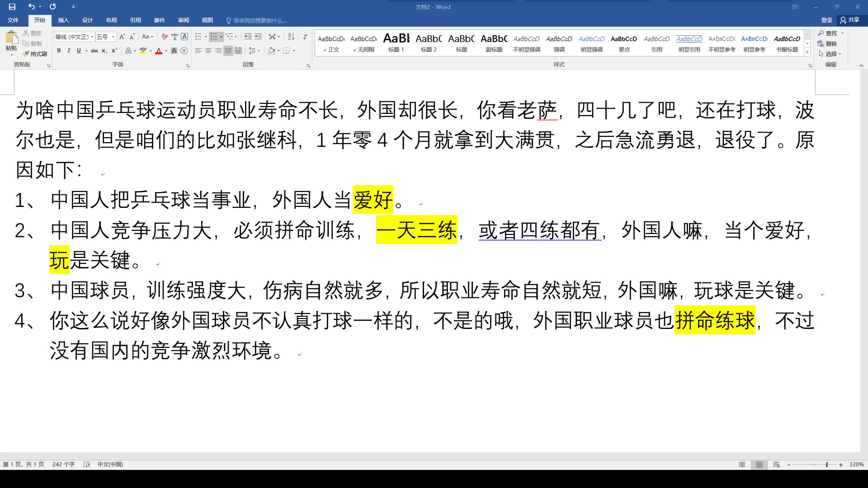Switch to the 插入 (Insert) tab

pyautogui.click(x=63, y=20)
